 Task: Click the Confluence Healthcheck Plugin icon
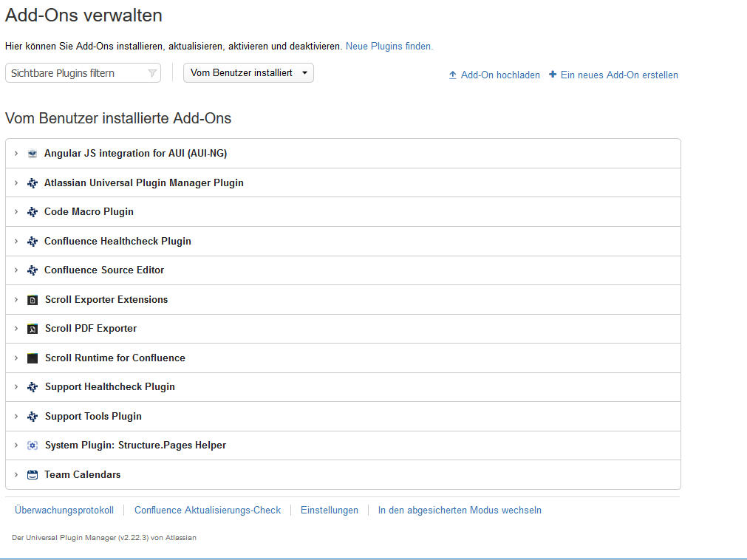(x=33, y=242)
